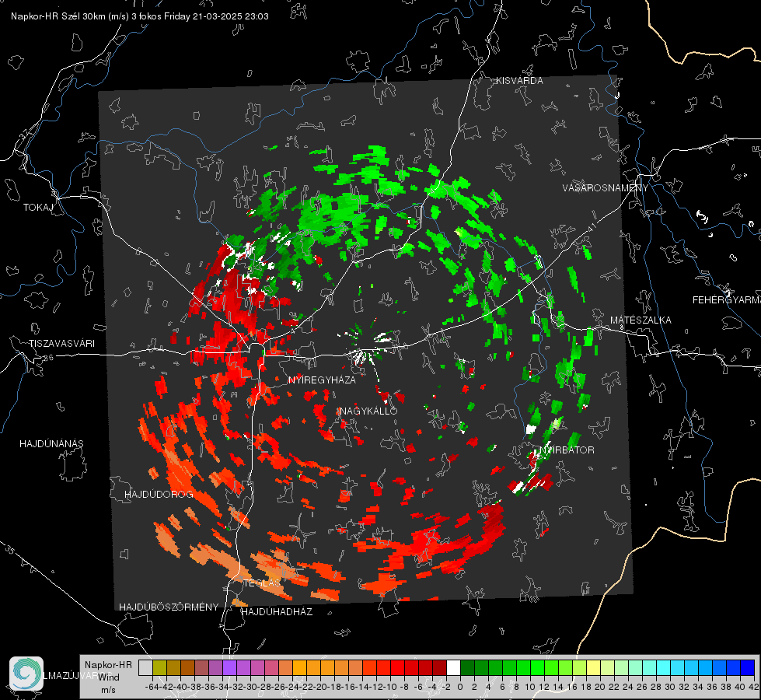This screenshot has height=700, width=761.
Task: Select the red swatch between -10 and -8
Action: click(397, 668)
